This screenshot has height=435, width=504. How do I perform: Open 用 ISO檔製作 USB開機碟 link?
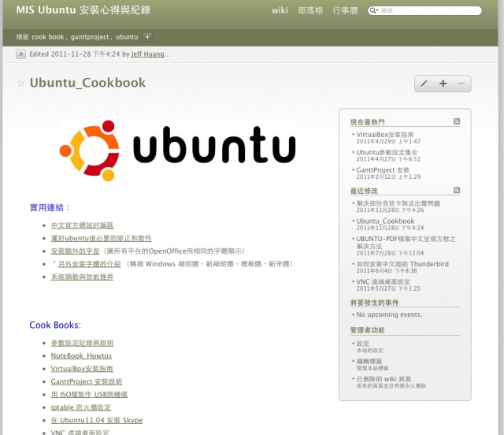89,395
